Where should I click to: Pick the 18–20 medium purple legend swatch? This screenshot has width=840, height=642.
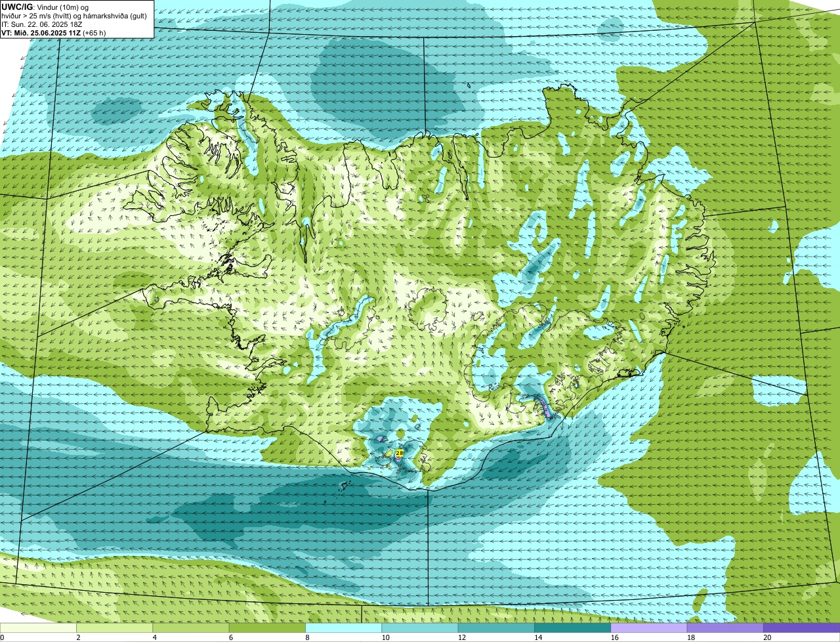[725, 628]
